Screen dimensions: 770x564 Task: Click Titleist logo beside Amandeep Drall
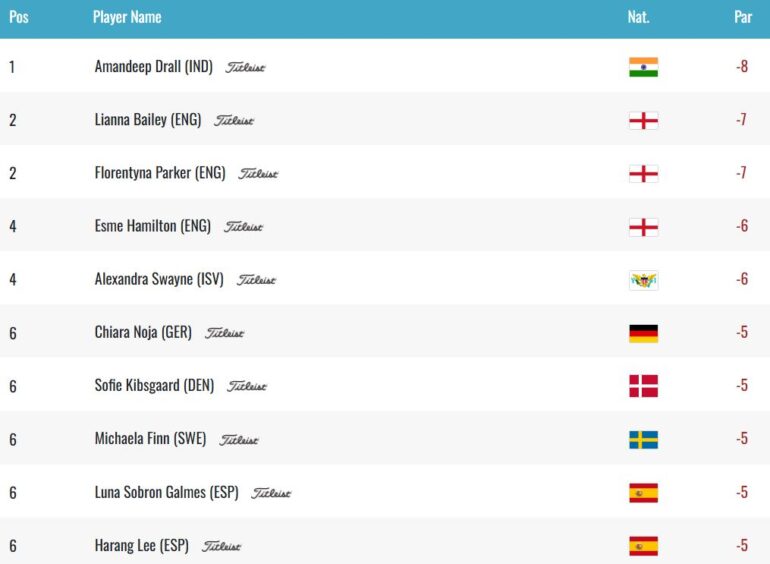point(245,67)
